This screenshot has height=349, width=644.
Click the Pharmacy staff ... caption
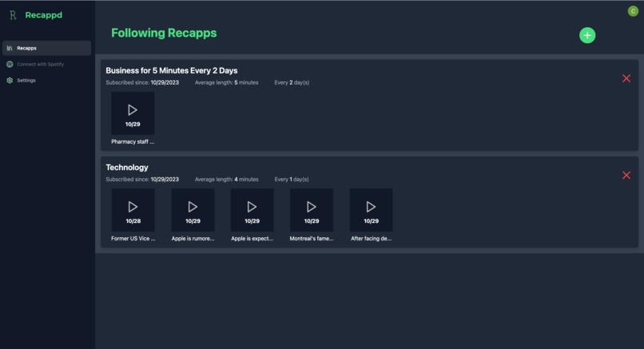tap(133, 141)
